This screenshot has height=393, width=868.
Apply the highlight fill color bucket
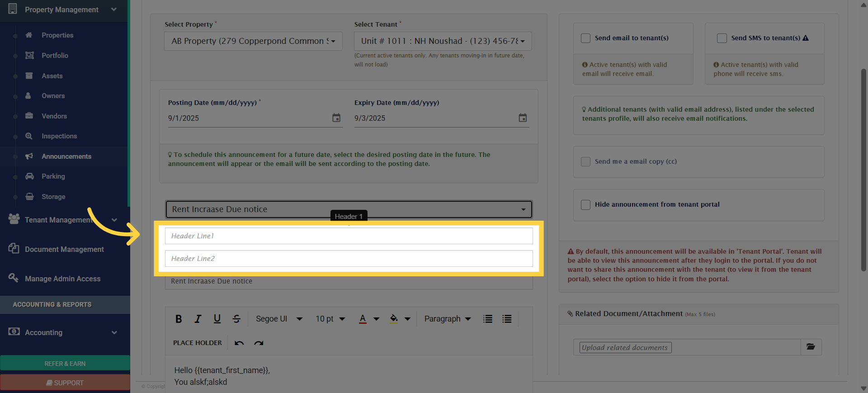click(x=394, y=319)
